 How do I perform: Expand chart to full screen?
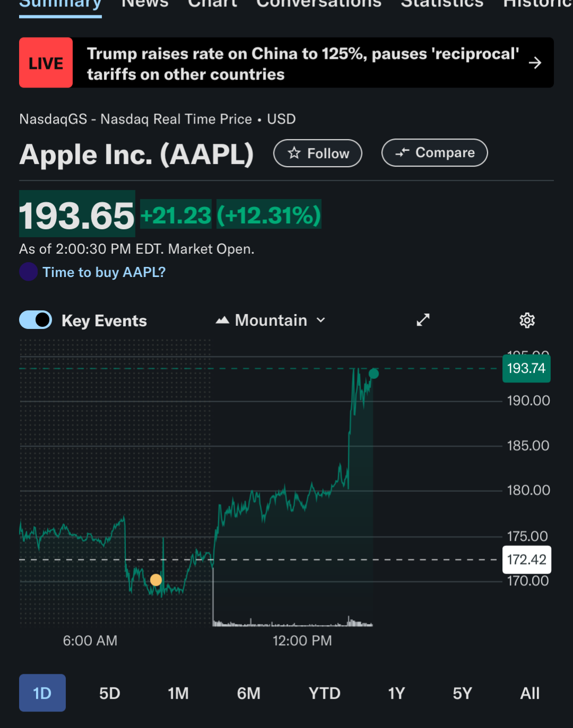423,320
